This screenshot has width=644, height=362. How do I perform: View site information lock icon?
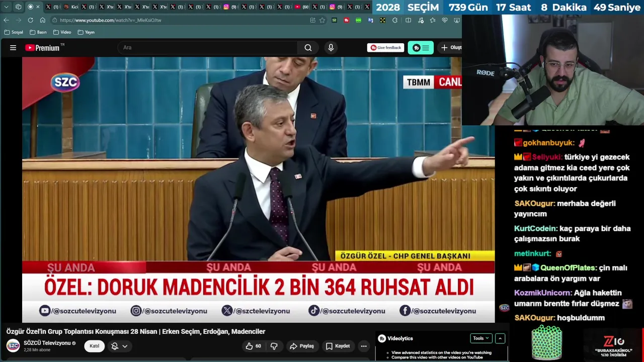pos(54,20)
